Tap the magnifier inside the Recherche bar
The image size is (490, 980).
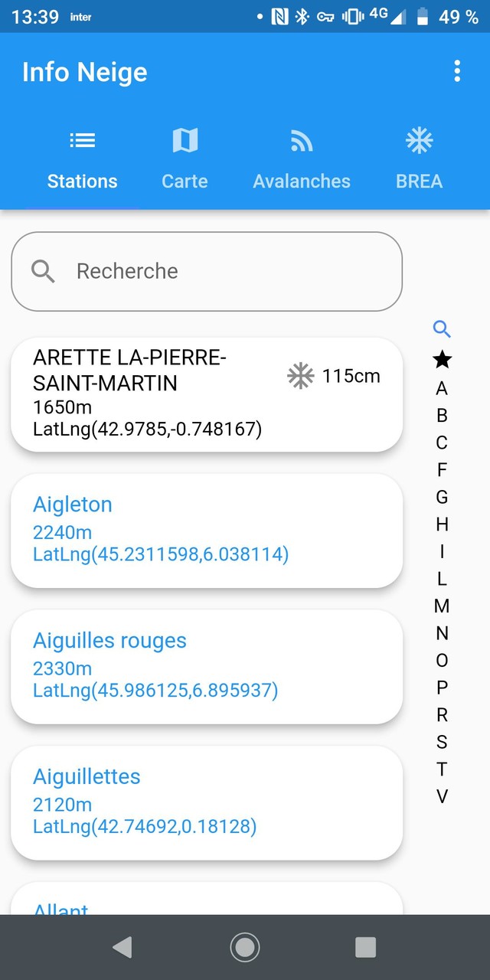(x=42, y=271)
